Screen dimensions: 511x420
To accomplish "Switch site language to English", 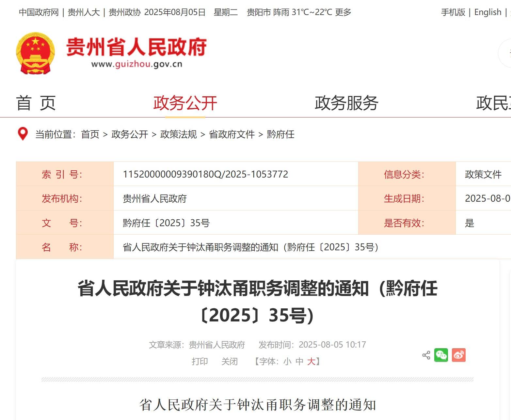I will coord(487,12).
